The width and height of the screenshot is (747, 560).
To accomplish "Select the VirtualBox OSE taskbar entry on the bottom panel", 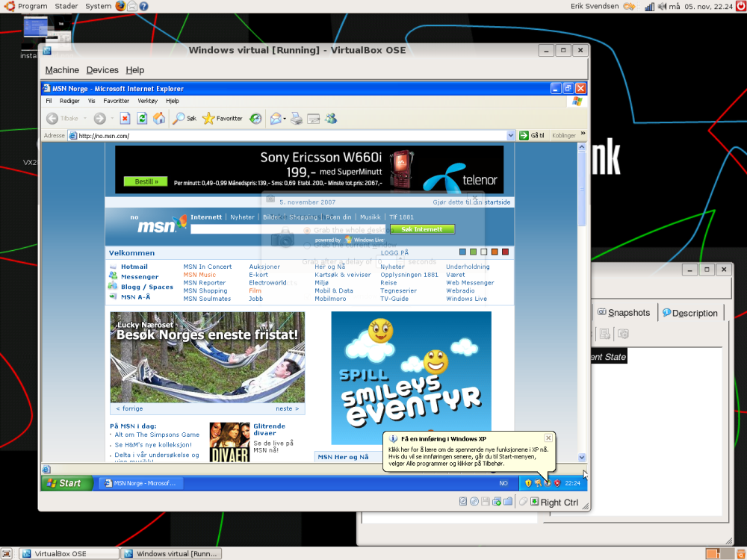I will (x=69, y=553).
